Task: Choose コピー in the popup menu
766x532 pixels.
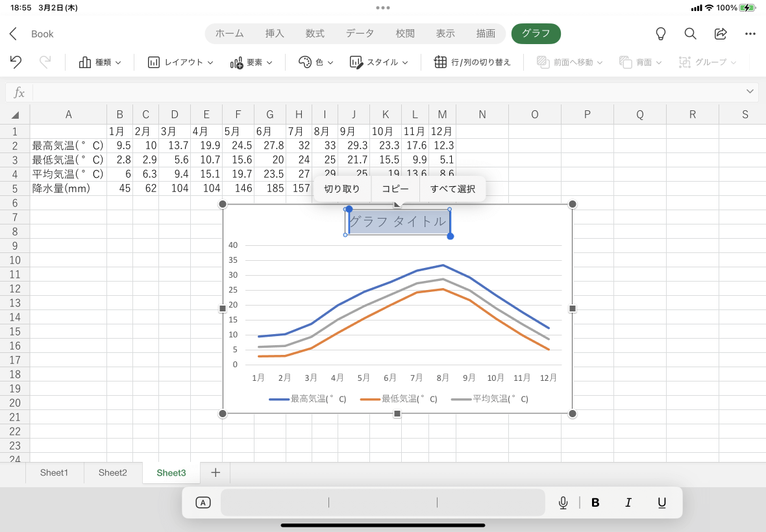Action: pyautogui.click(x=395, y=189)
